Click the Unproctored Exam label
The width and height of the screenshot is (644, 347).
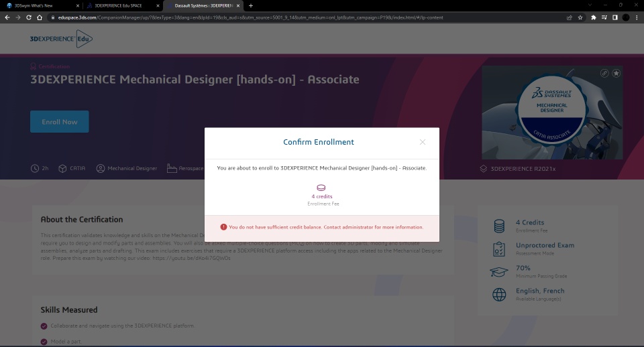click(545, 245)
